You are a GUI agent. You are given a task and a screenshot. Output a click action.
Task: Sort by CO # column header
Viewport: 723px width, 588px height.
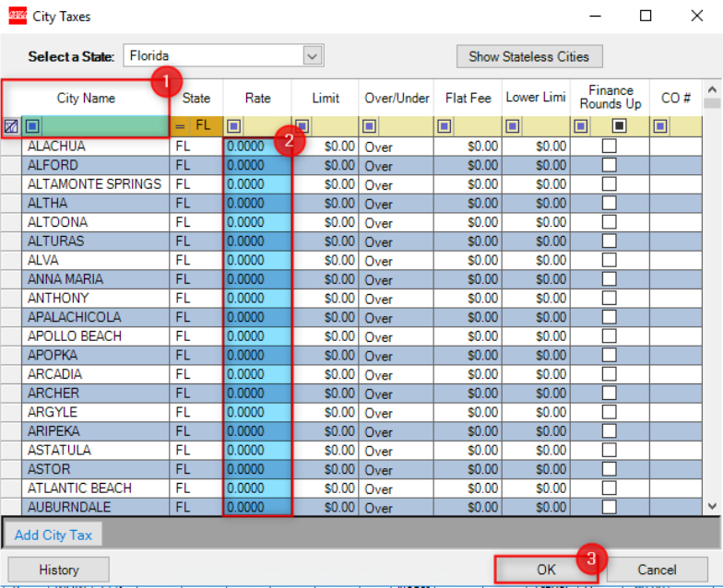[675, 98]
